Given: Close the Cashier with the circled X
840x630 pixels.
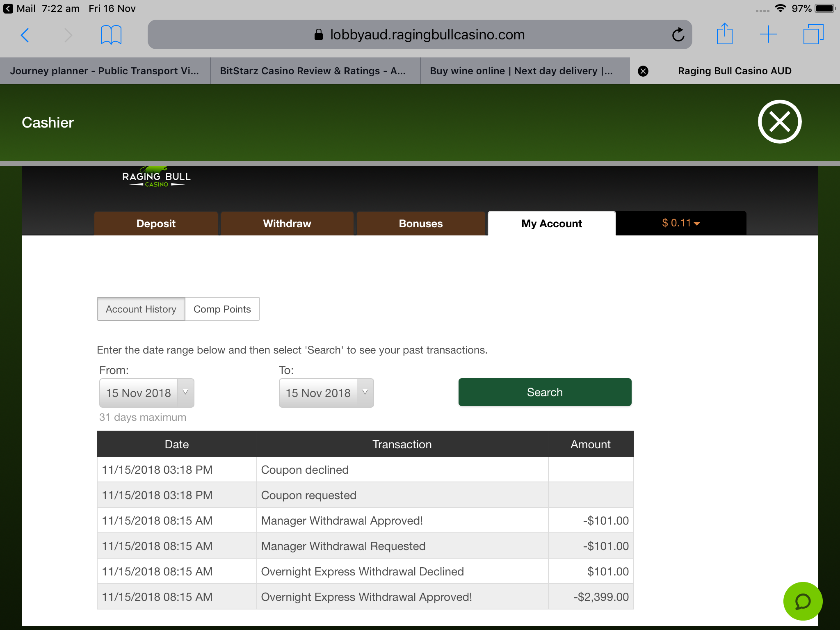Looking at the screenshot, I should (779, 122).
